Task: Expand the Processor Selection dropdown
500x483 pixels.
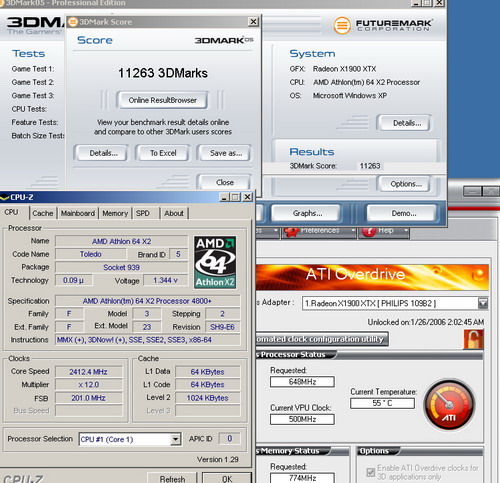Action: tap(175, 439)
